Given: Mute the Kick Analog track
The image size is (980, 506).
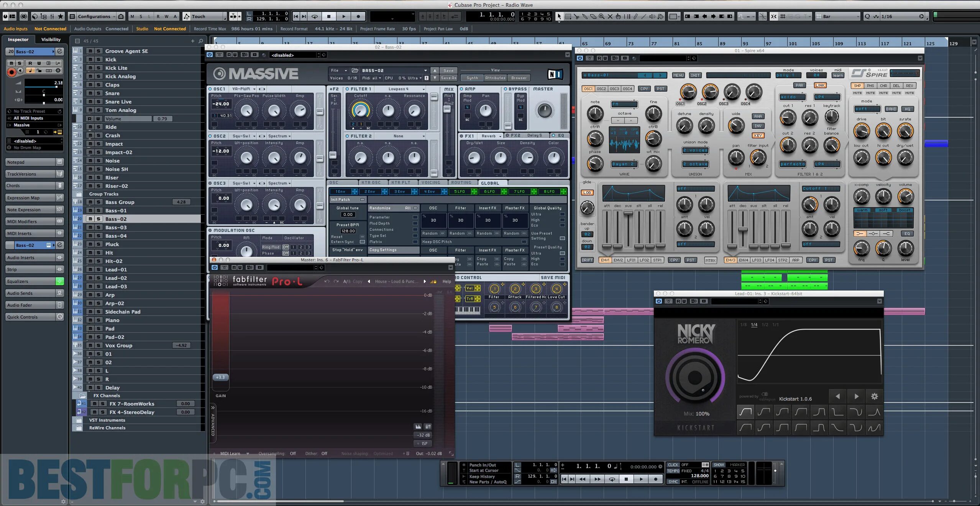Looking at the screenshot, I should click(x=90, y=76).
